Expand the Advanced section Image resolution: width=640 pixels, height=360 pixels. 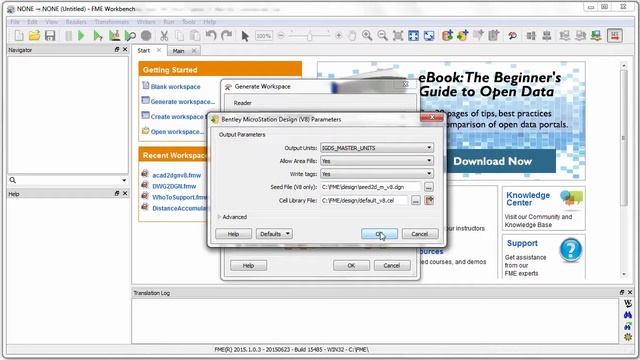[219, 217]
